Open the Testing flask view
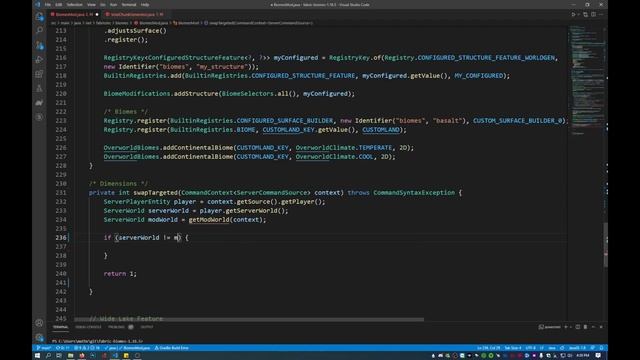640x360 pixels. tap(39, 88)
